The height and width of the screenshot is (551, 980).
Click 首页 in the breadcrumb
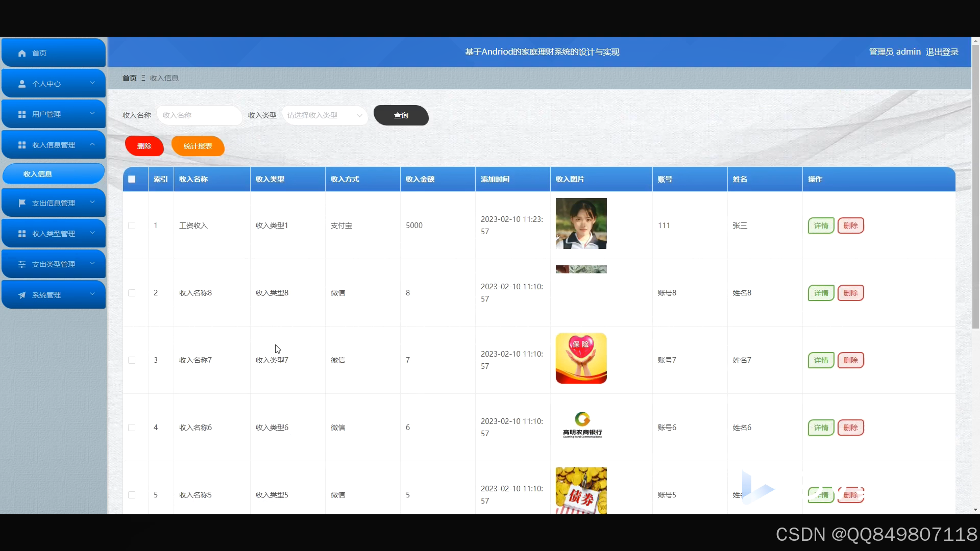coord(130,78)
